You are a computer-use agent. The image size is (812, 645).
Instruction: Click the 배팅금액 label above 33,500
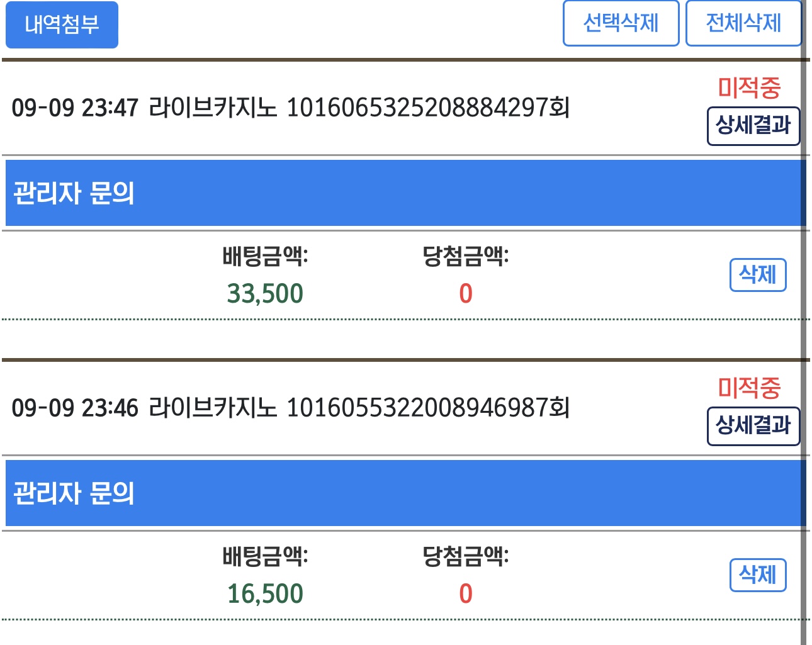click(x=265, y=256)
